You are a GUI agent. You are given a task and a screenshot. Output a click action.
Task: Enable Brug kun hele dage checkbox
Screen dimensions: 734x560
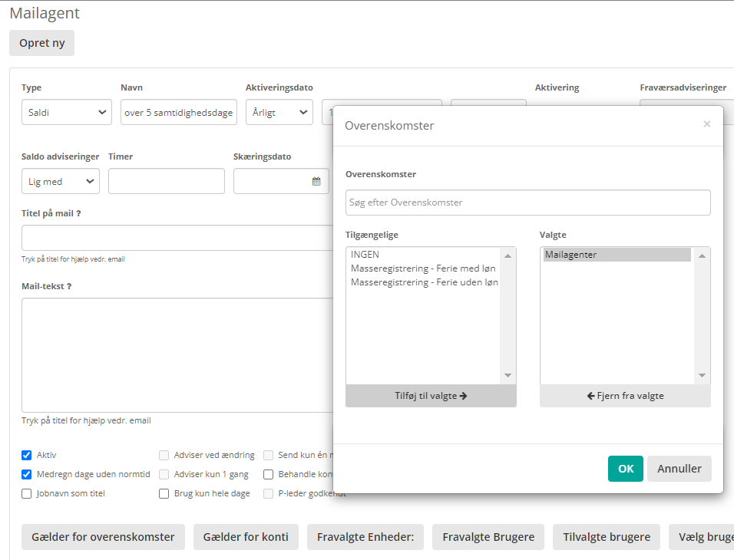coord(164,494)
